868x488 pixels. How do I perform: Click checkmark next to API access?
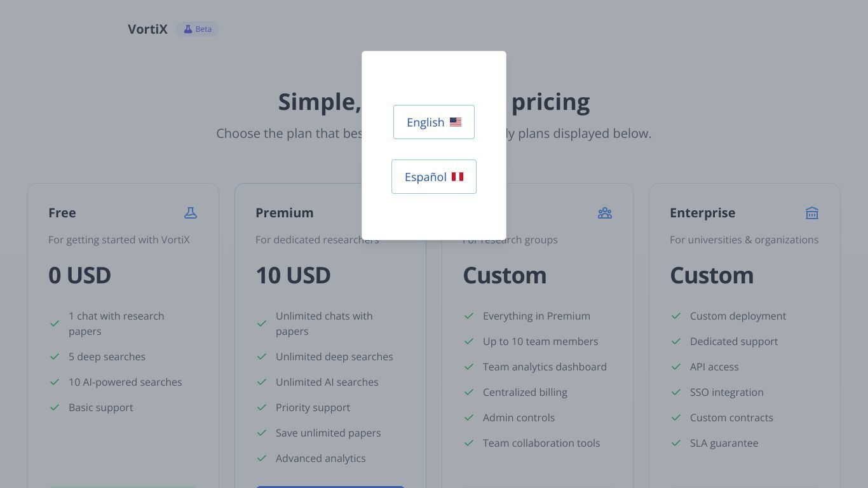click(676, 367)
